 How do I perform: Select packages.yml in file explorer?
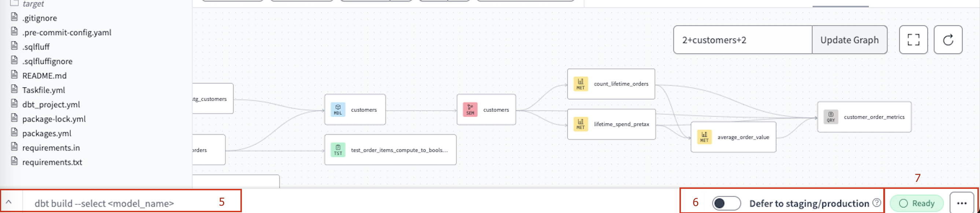point(47,133)
